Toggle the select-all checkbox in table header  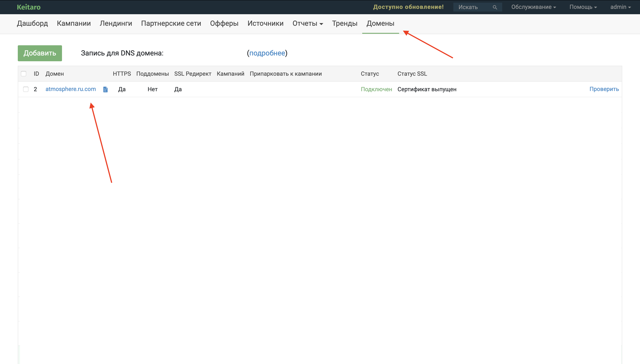point(24,74)
